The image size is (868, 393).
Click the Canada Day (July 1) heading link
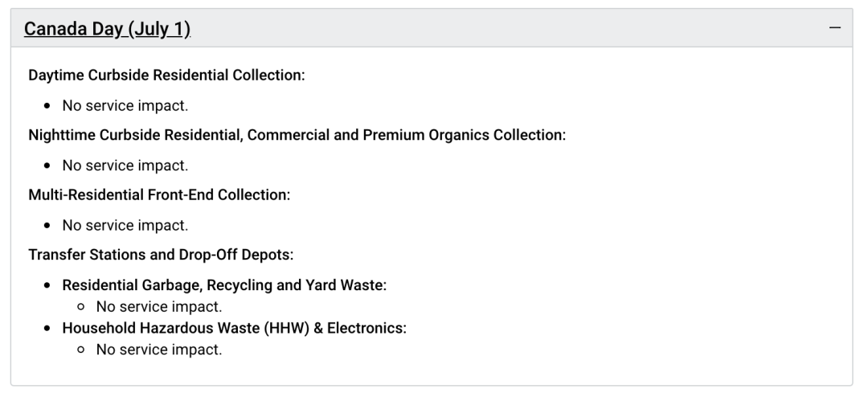[x=108, y=30]
